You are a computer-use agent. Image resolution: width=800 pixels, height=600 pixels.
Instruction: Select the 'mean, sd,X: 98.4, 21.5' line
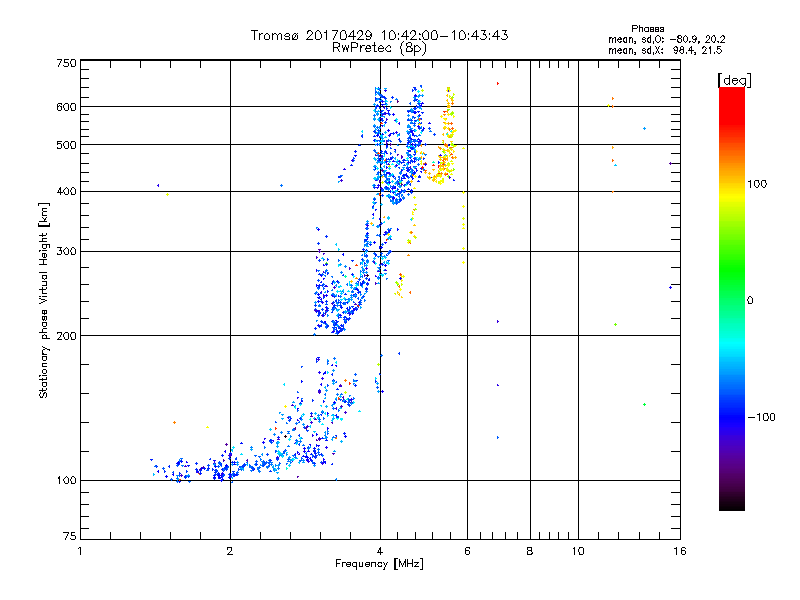[665, 50]
